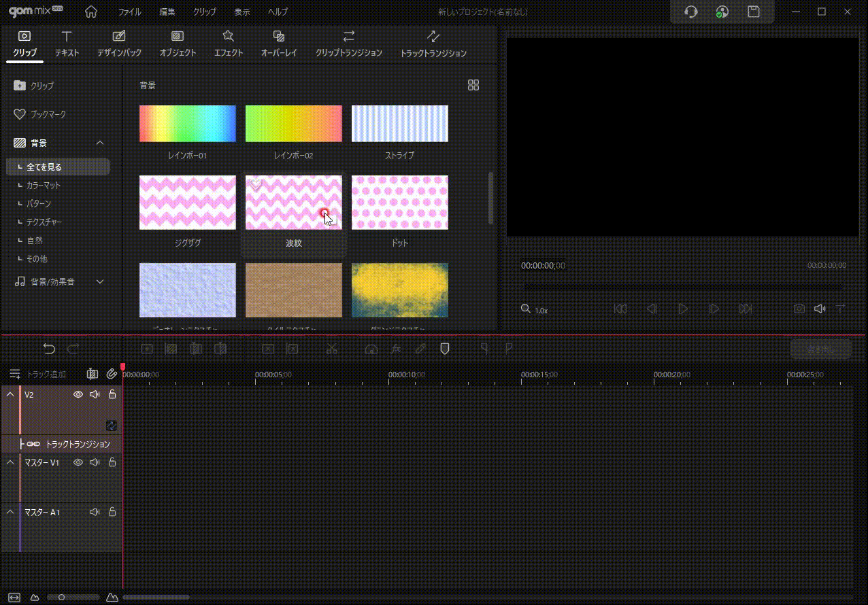The image size is (868, 605).
Task: Select the ドット background thumbnail
Action: [x=399, y=203]
